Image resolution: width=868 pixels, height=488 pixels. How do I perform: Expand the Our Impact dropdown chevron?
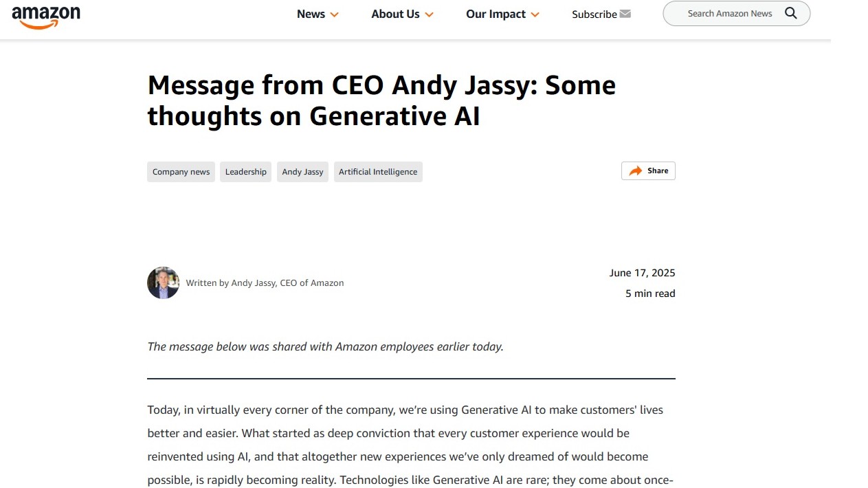(x=535, y=14)
